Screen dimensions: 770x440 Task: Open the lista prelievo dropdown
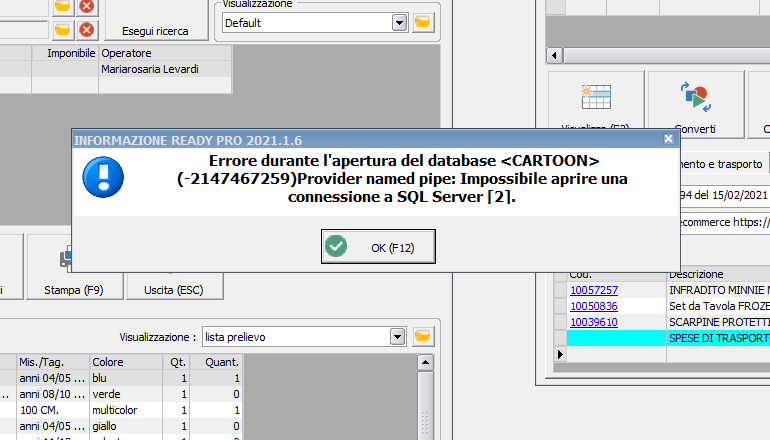pos(397,337)
